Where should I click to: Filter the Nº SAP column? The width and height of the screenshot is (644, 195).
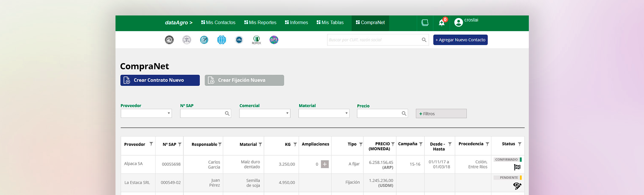click(x=180, y=144)
